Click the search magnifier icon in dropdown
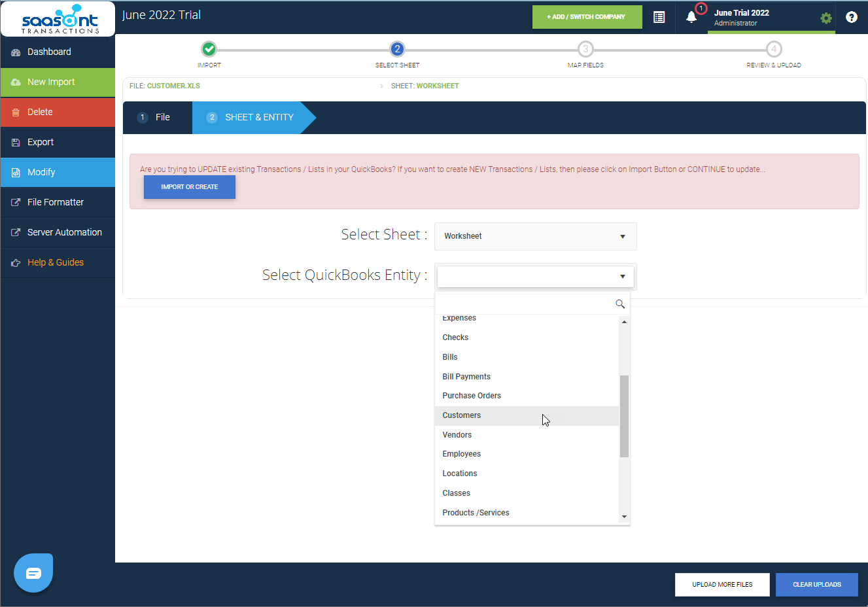868x607 pixels. pos(620,304)
